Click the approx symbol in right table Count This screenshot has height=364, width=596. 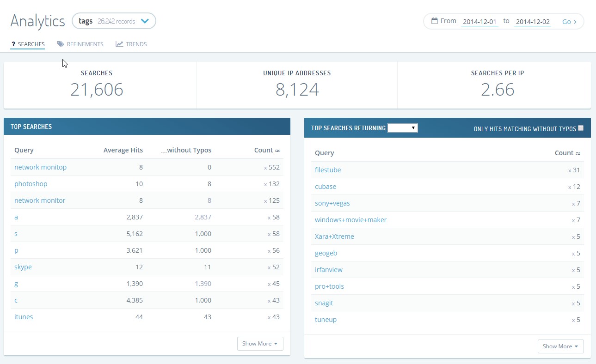click(x=578, y=153)
